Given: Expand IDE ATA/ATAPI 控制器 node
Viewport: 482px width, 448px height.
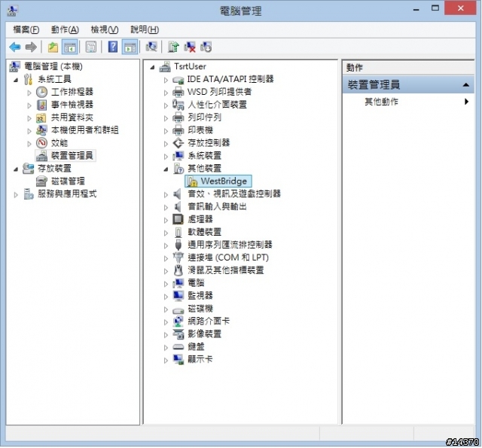Looking at the screenshot, I should click(166, 81).
